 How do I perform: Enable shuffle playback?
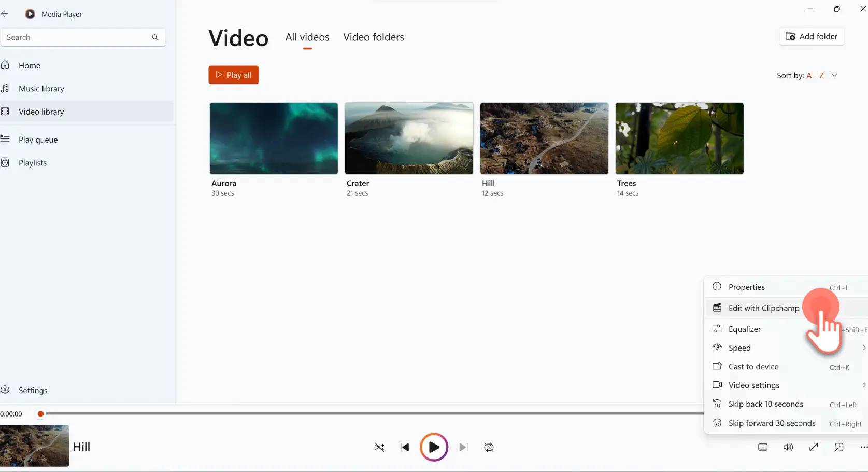coord(379,447)
